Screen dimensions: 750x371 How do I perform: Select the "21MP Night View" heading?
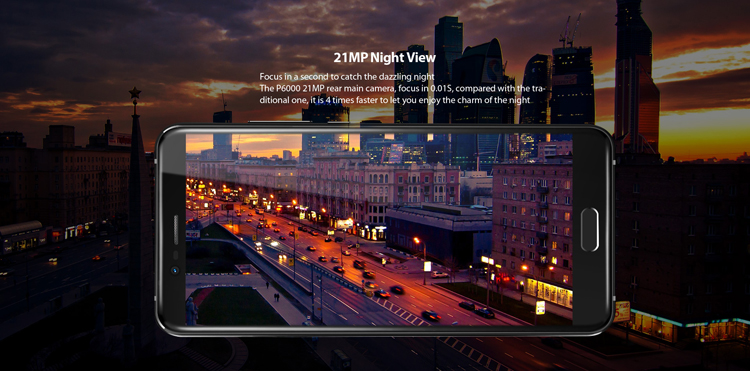click(x=385, y=58)
